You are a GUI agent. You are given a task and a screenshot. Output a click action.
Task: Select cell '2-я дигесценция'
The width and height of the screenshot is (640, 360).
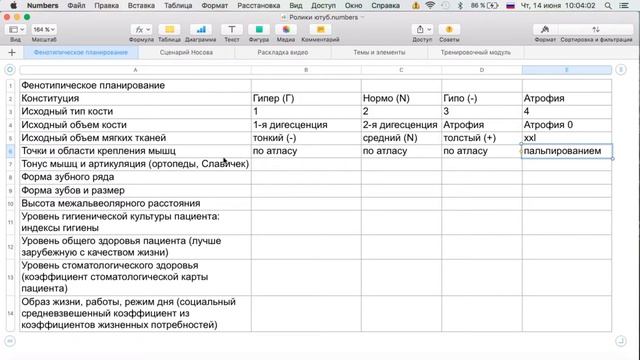click(x=401, y=124)
